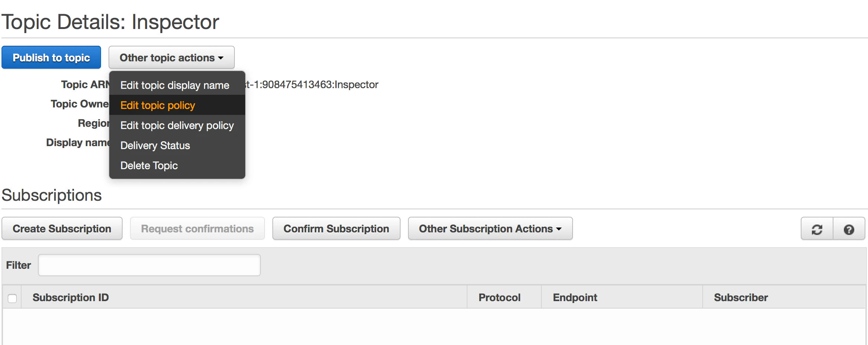Open Delivery Status menu option
The height and width of the screenshot is (345, 868).
point(155,145)
